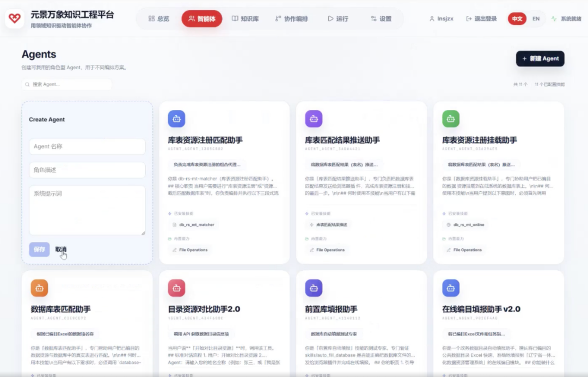
Task: Click 取消 to cancel agent creation
Action: [61, 250]
